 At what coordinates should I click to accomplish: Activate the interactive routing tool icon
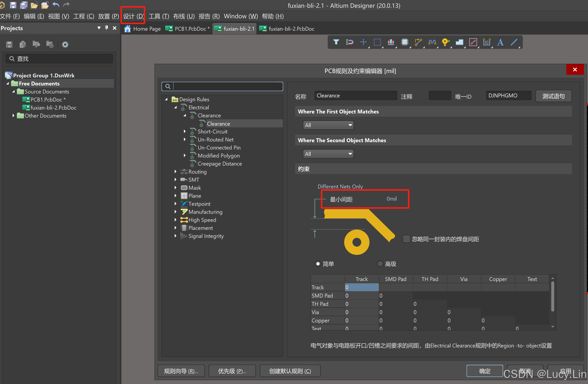418,42
